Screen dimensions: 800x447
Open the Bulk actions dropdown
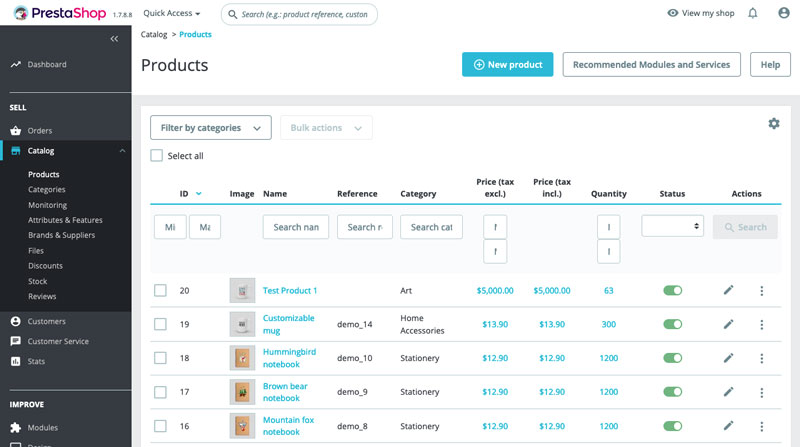(x=326, y=128)
